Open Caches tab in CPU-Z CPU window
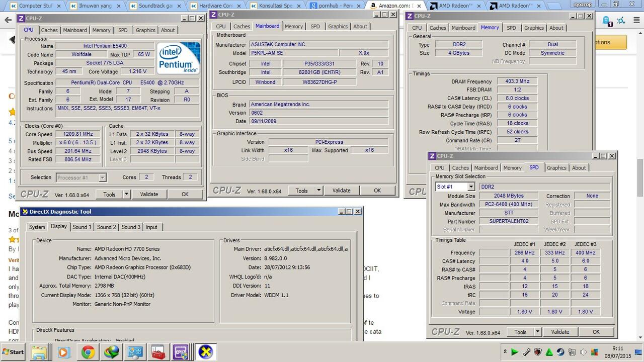 (49, 30)
